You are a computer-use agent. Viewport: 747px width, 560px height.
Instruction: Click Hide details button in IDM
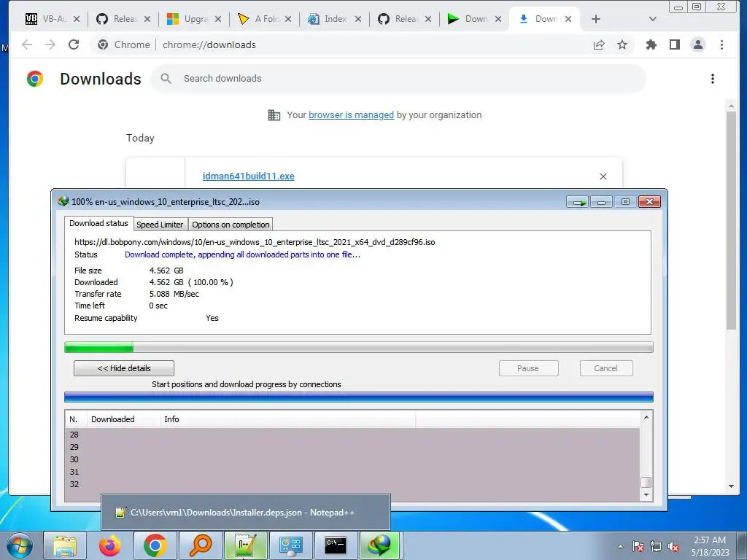coord(124,368)
